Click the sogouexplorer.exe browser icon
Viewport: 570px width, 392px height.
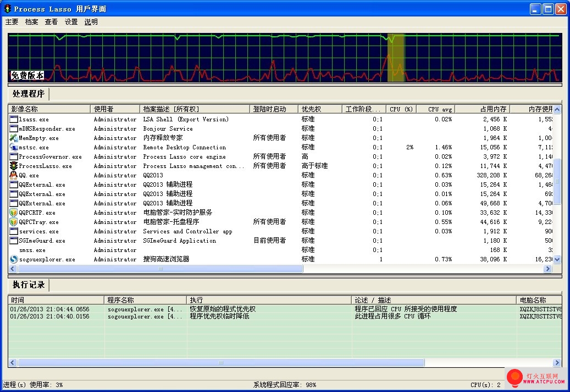[13, 259]
